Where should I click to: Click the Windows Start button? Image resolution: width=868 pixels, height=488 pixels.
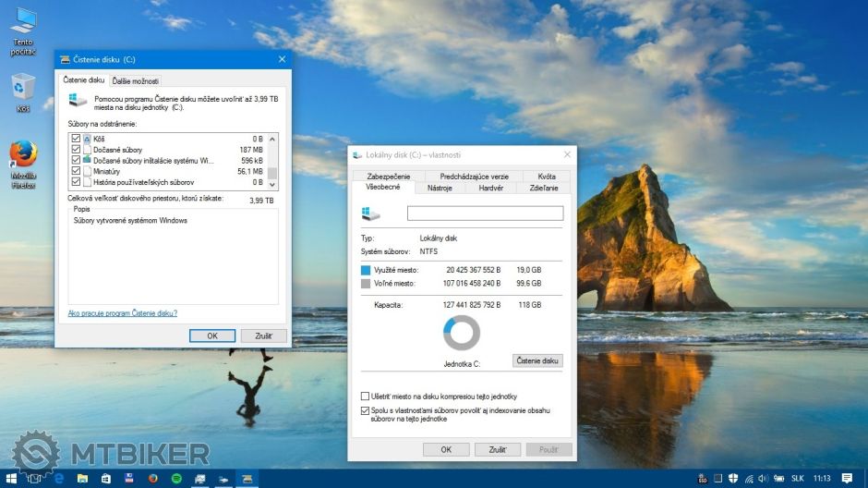pos(10,478)
